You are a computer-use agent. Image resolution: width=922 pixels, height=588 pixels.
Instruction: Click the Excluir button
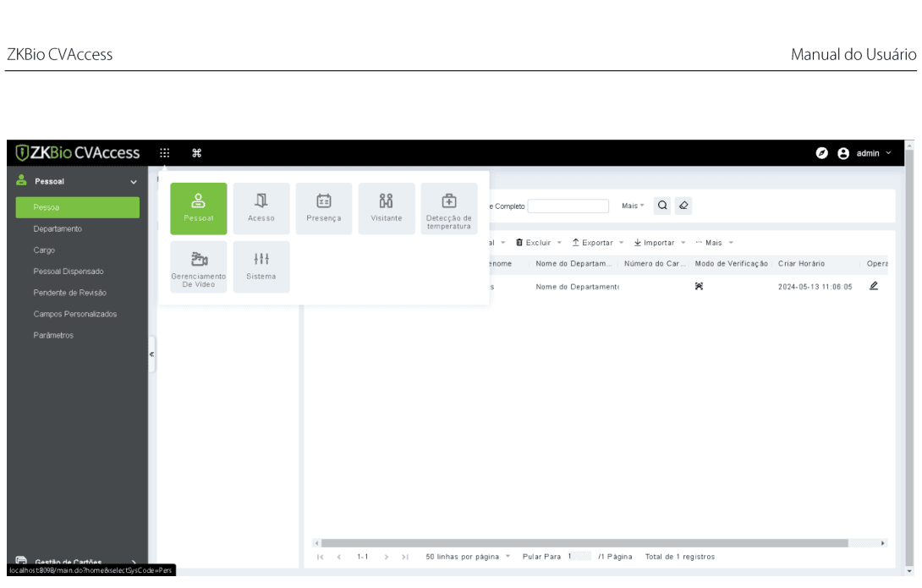[x=538, y=243]
